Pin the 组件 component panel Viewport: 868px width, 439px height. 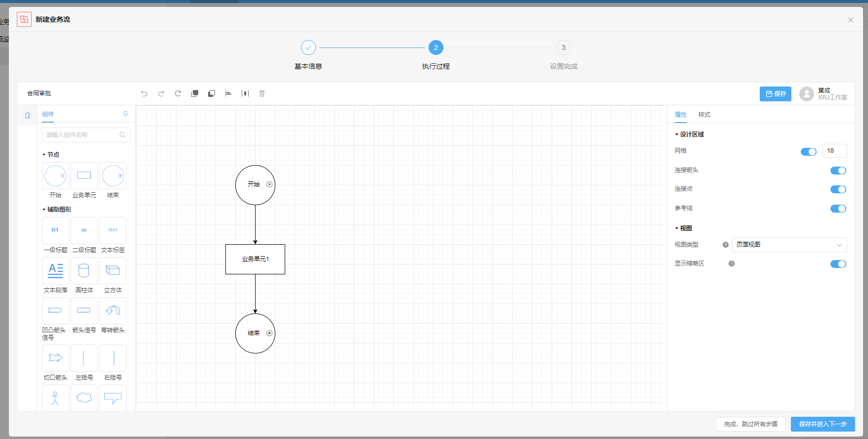click(x=126, y=114)
